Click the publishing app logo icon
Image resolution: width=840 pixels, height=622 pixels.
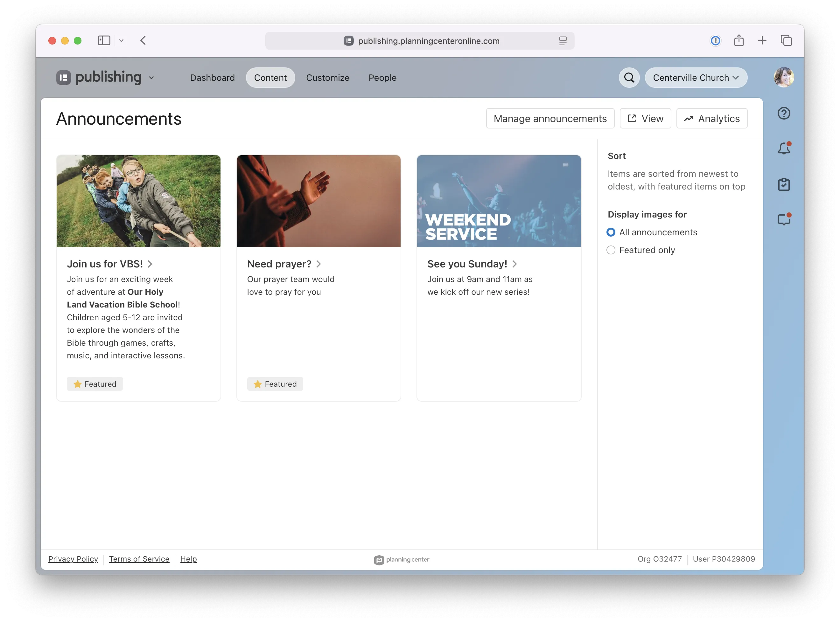click(x=64, y=78)
